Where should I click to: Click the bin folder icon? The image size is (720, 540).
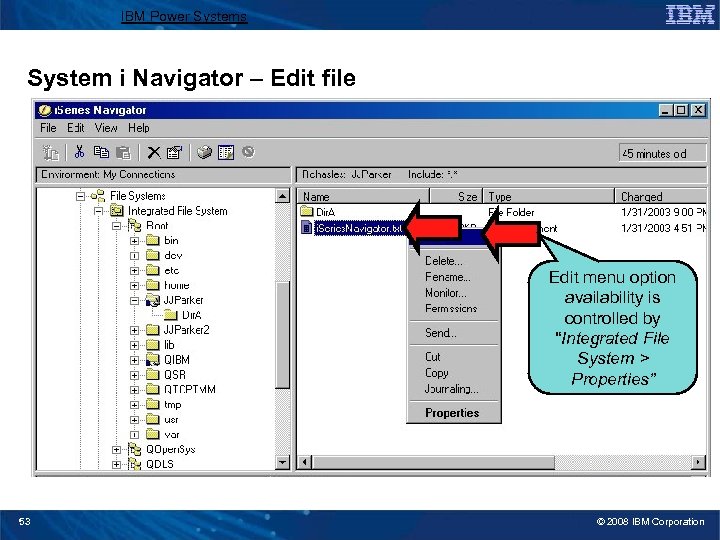click(152, 241)
